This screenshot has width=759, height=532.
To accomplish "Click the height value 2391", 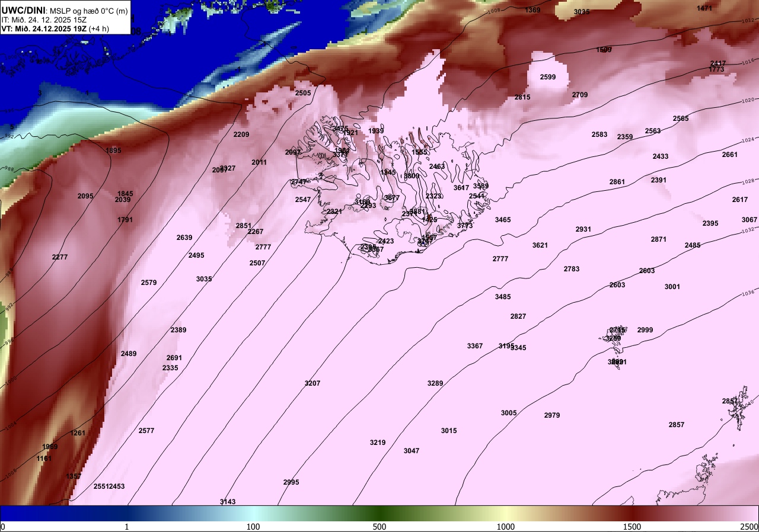I will click(x=659, y=180).
